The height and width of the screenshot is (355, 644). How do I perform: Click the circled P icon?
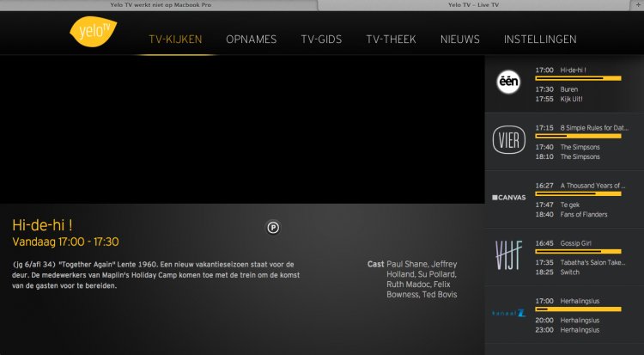point(273,228)
